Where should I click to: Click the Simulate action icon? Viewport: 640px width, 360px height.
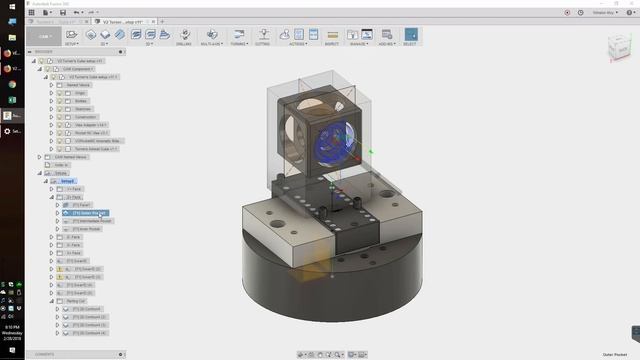(284, 35)
